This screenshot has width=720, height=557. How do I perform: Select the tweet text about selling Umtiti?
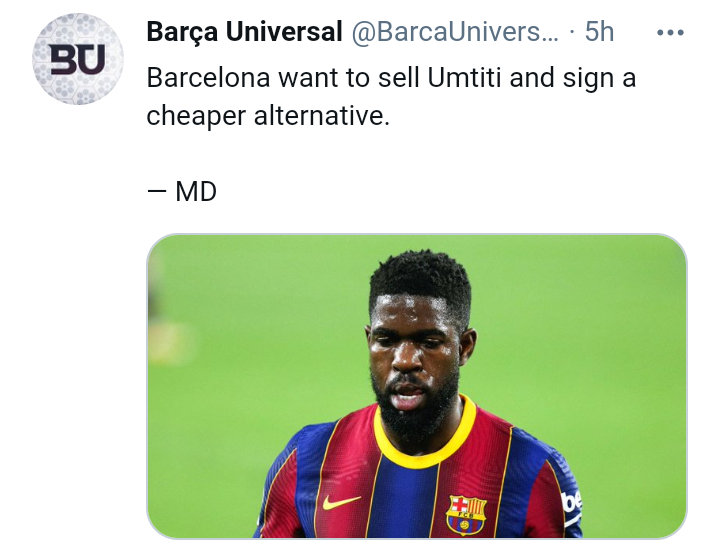tap(392, 96)
